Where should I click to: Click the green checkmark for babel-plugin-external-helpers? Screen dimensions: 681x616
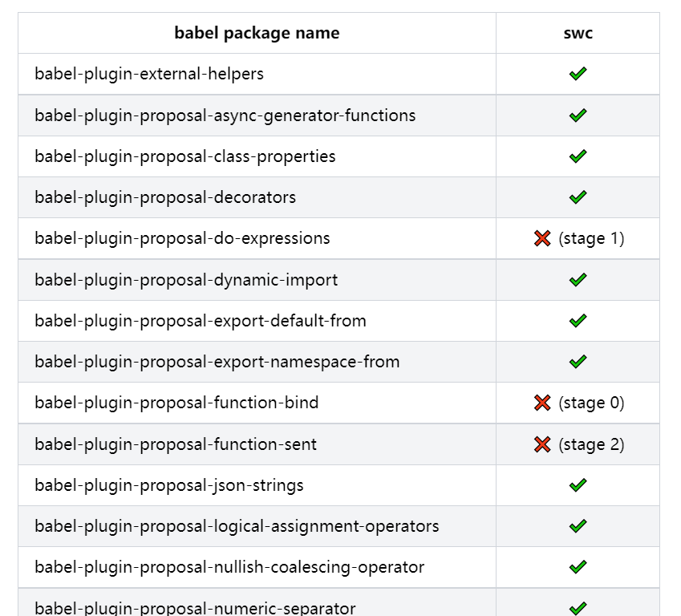(x=578, y=74)
